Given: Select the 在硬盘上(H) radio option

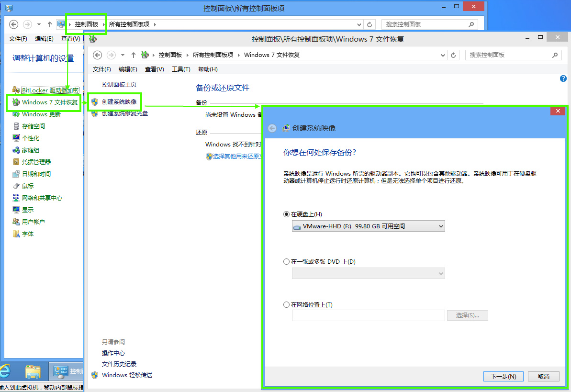Looking at the screenshot, I should click(286, 214).
